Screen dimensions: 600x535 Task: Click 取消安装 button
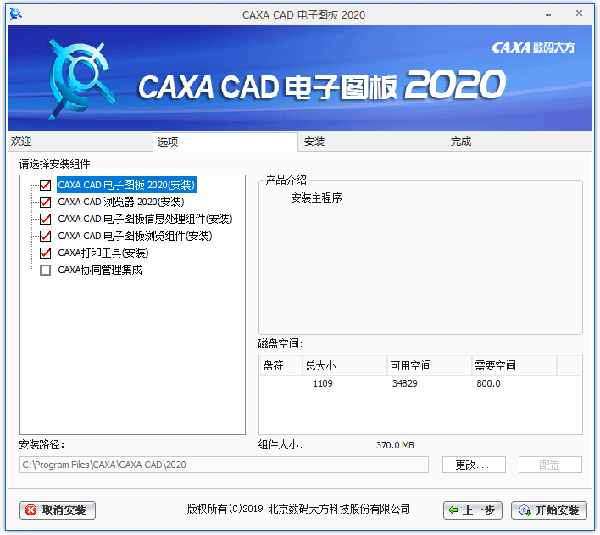point(57,511)
